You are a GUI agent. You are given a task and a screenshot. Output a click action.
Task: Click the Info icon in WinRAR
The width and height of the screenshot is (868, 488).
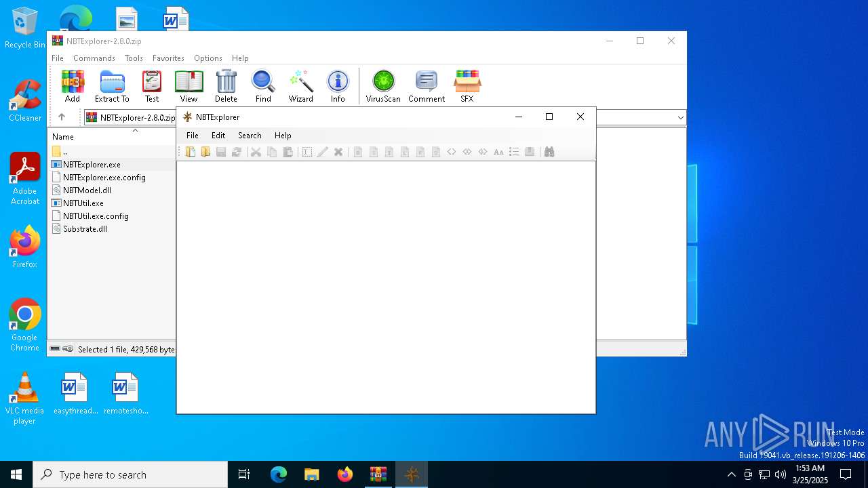(338, 86)
